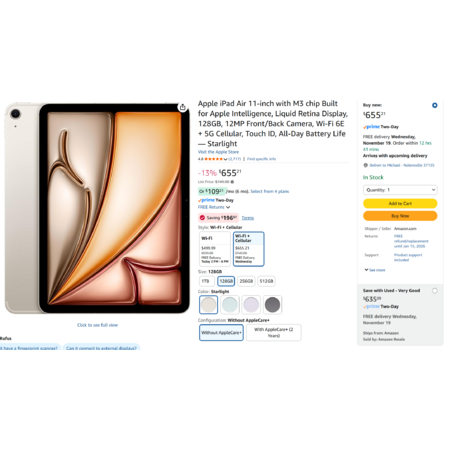Select Save with Used radio button
Viewport: 450px width, 450px height.
pos(435,291)
